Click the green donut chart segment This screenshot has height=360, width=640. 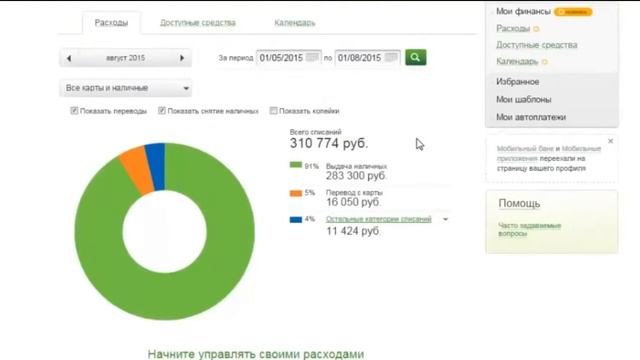point(165,296)
